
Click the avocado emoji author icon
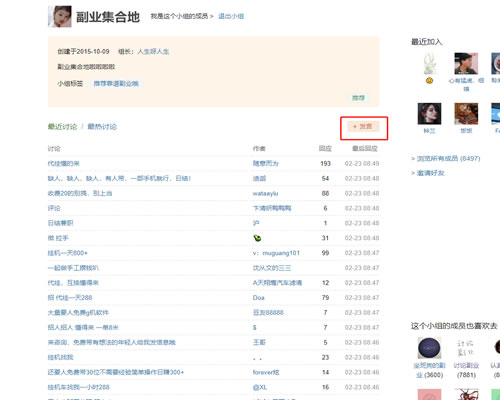click(x=257, y=238)
